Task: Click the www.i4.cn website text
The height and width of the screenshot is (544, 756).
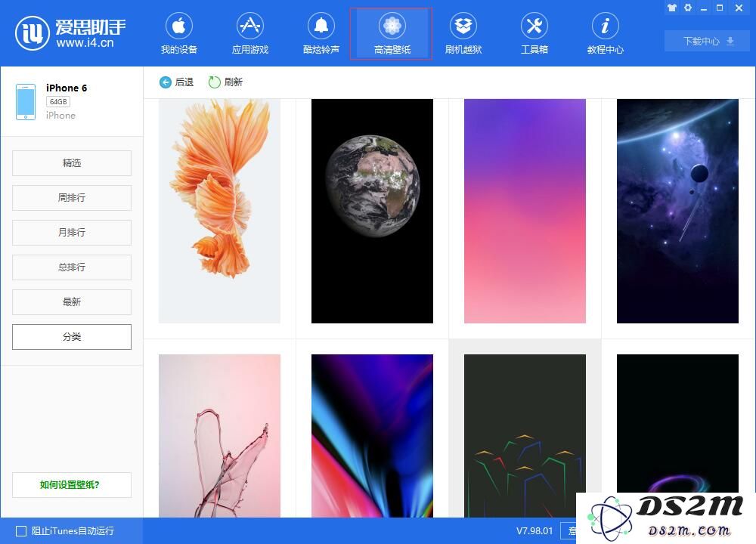Action: tap(85, 43)
